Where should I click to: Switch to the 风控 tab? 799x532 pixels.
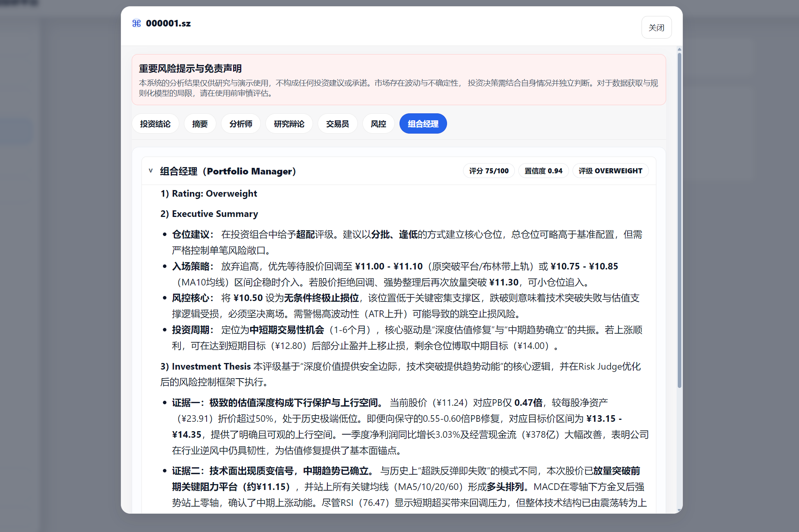pyautogui.click(x=378, y=124)
